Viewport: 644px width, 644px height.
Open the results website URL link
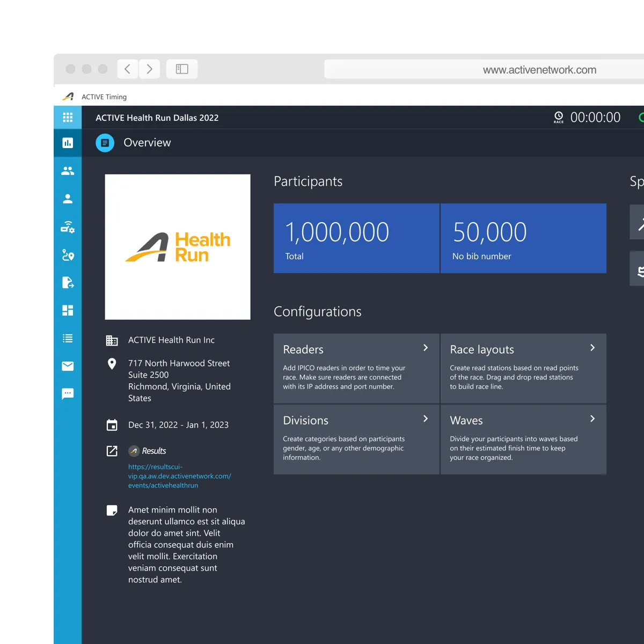tap(179, 476)
